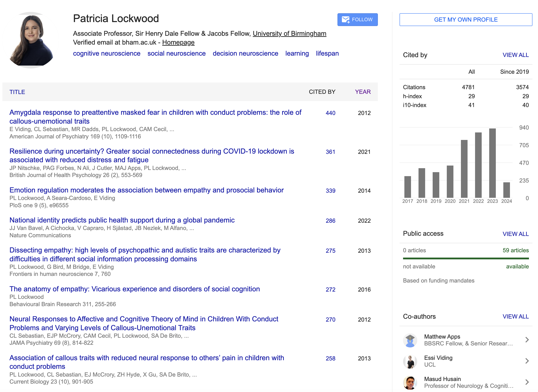Click GET MY OWN PROFILE button
The image size is (538, 392).
point(466,19)
